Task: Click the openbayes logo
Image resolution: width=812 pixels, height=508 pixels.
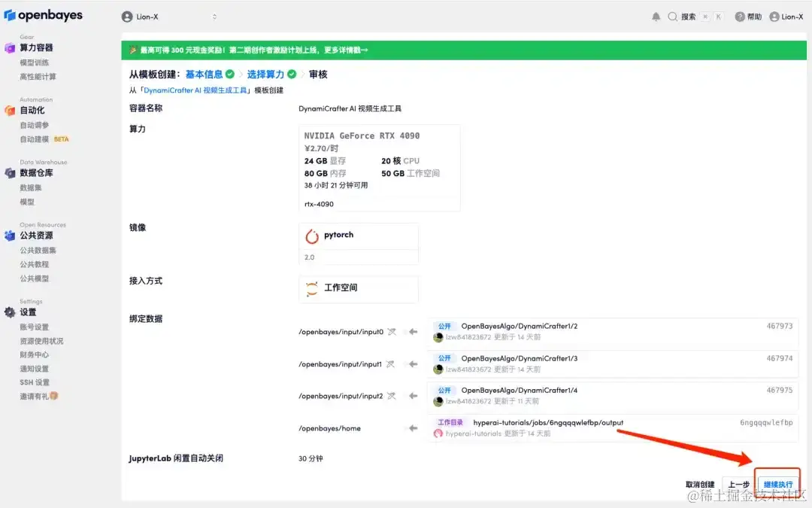Action: [43, 16]
